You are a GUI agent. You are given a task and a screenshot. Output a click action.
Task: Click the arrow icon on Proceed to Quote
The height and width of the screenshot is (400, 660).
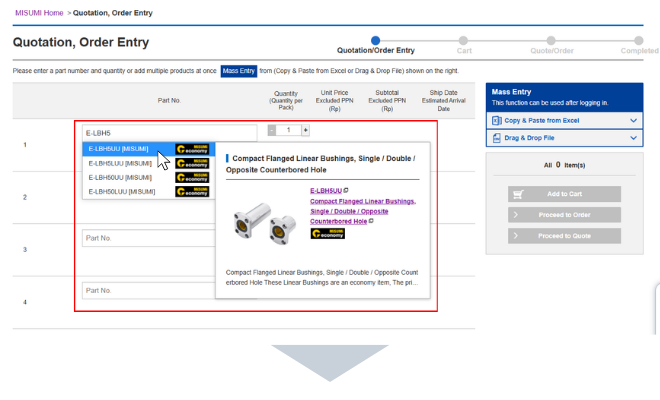click(x=516, y=236)
